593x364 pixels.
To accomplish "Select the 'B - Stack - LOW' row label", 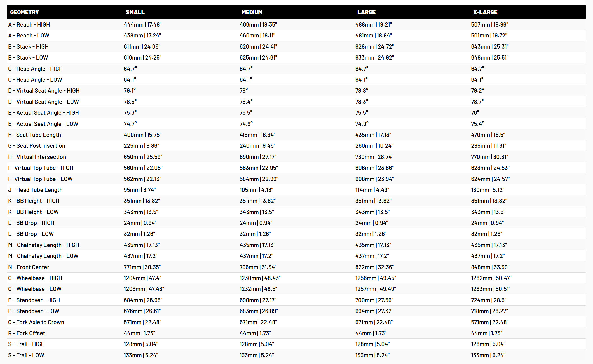I will coord(28,58).
